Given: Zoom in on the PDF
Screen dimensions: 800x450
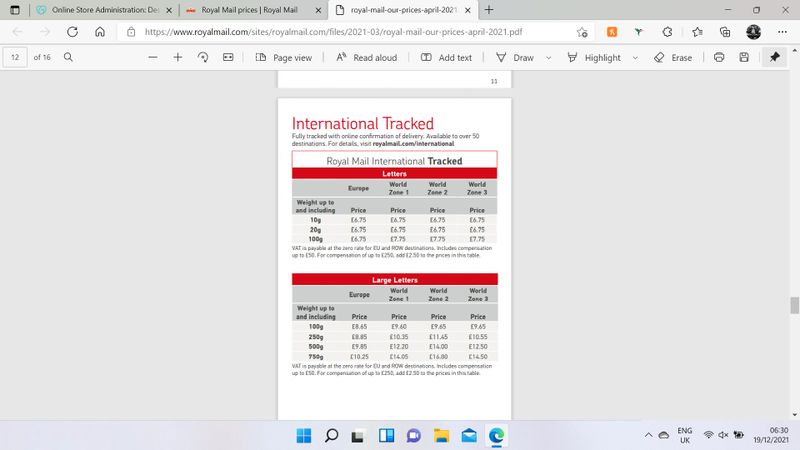Looking at the screenshot, I should click(x=178, y=57).
